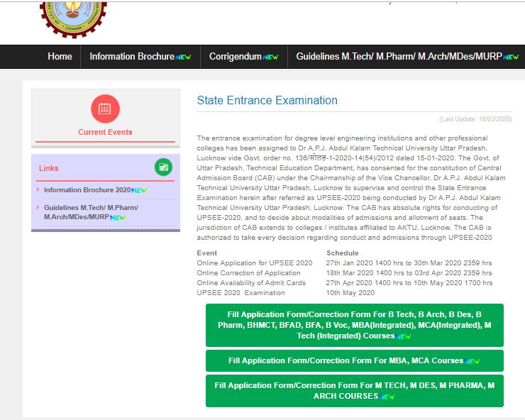
Task: Click Fill Application Form for B Tech courses
Action: coord(354,325)
